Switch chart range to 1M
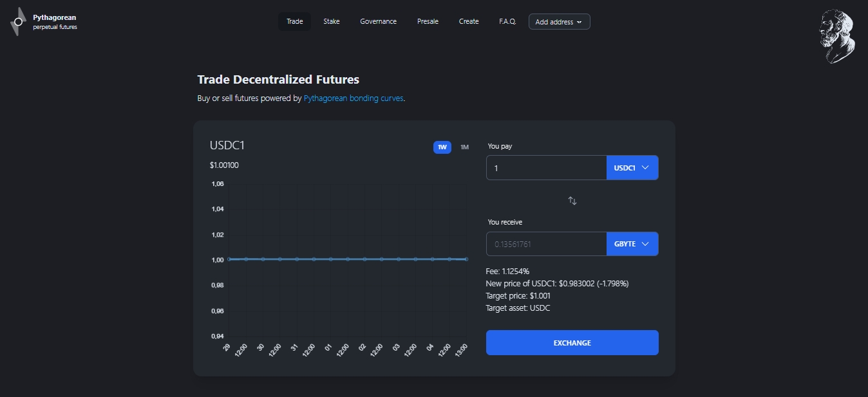The width and height of the screenshot is (868, 397). click(x=464, y=147)
